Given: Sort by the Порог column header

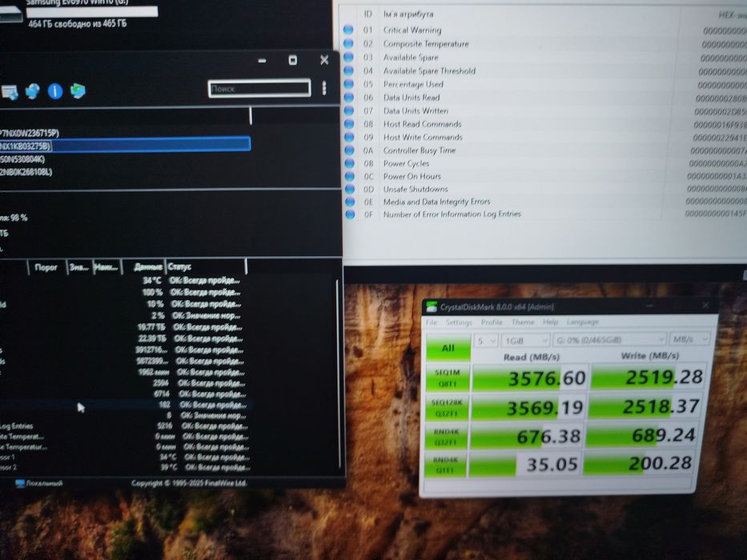Looking at the screenshot, I should 46,267.
